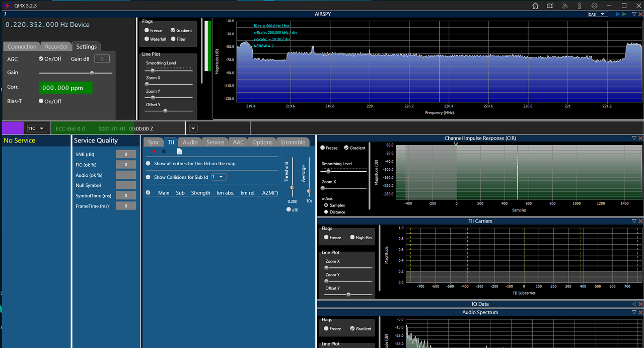Switch to the Ensemble tab
Image resolution: width=644 pixels, height=348 pixels.
[x=293, y=142]
